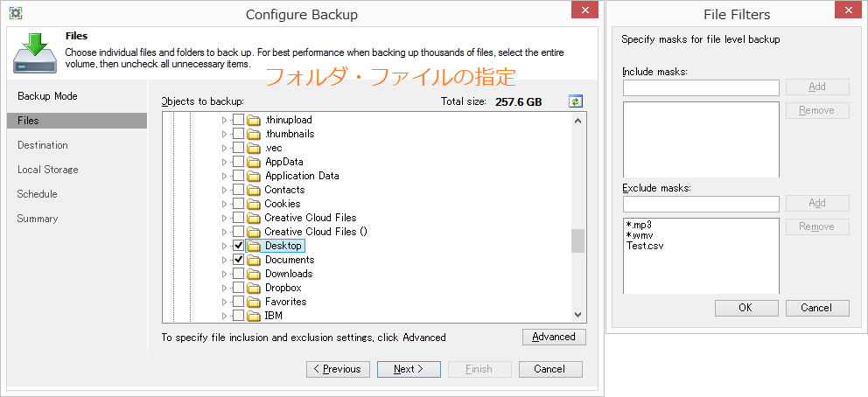
Task: Open Advanced file filter settings
Action: 554,337
